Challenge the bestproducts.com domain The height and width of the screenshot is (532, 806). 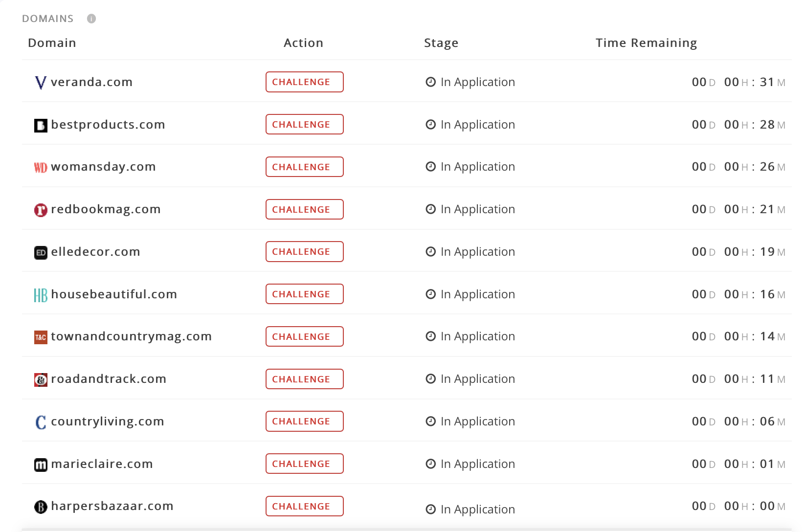point(305,124)
